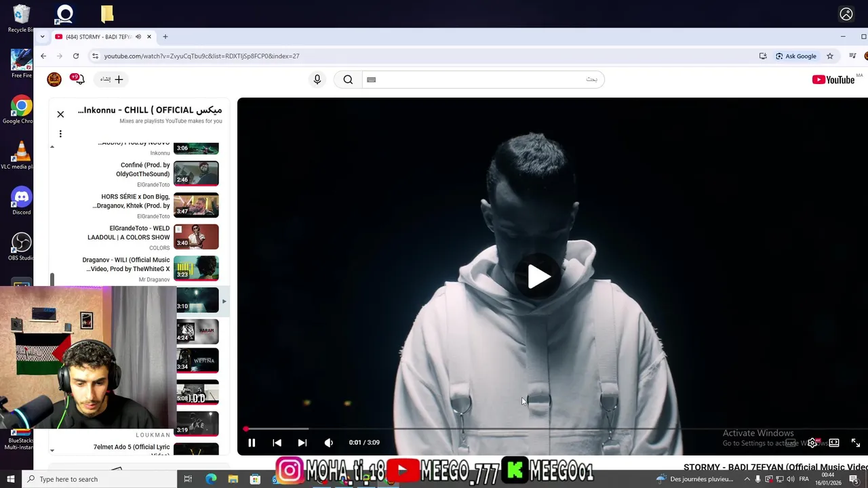
Task: Open the Google Chrome desktop shortcut
Action: pos(21,110)
